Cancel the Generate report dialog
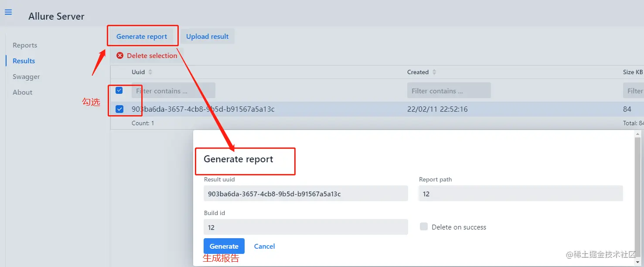The height and width of the screenshot is (267, 644). [x=265, y=246]
